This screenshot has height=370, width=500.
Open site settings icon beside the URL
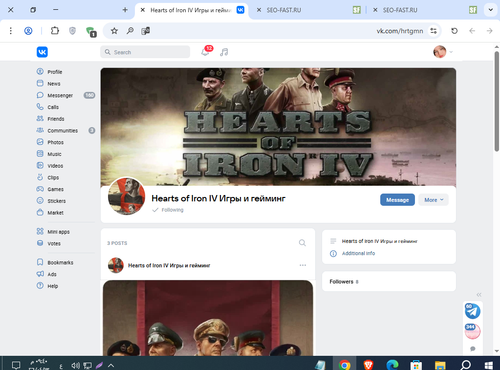(x=433, y=31)
